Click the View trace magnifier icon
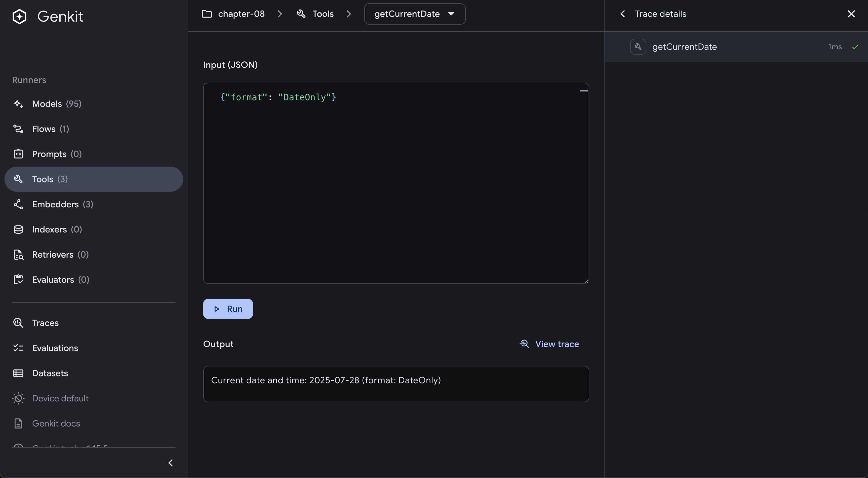868x478 pixels. click(x=524, y=344)
